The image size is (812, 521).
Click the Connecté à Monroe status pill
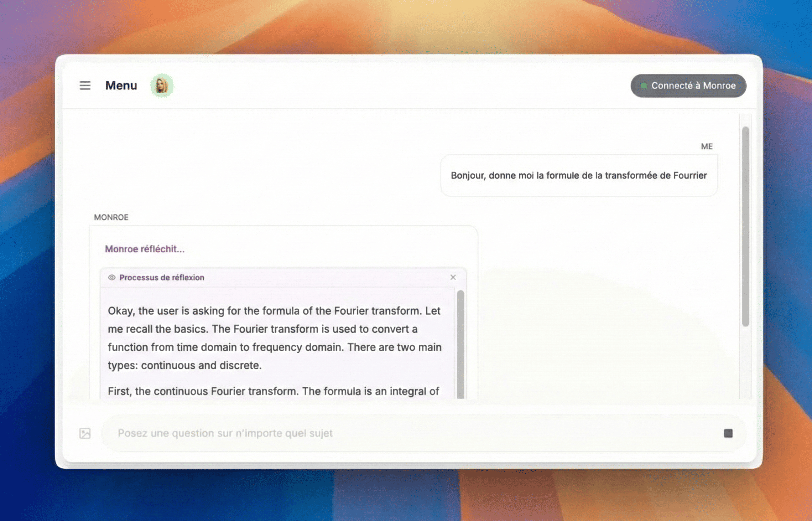pyautogui.click(x=688, y=85)
